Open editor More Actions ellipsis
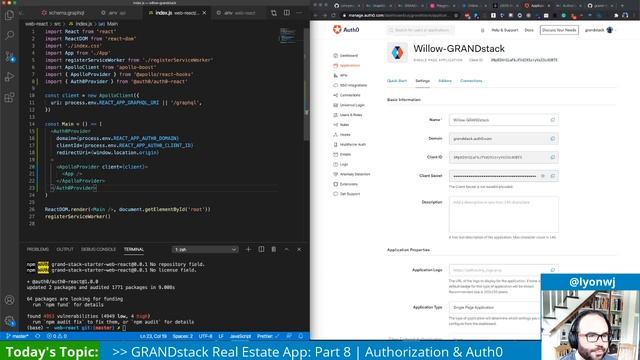 coord(300,13)
